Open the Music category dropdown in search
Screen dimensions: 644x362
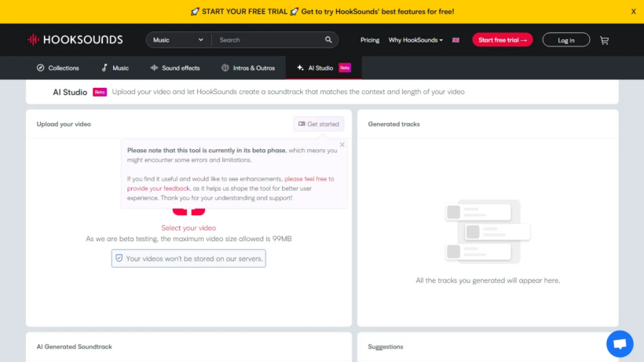178,40
